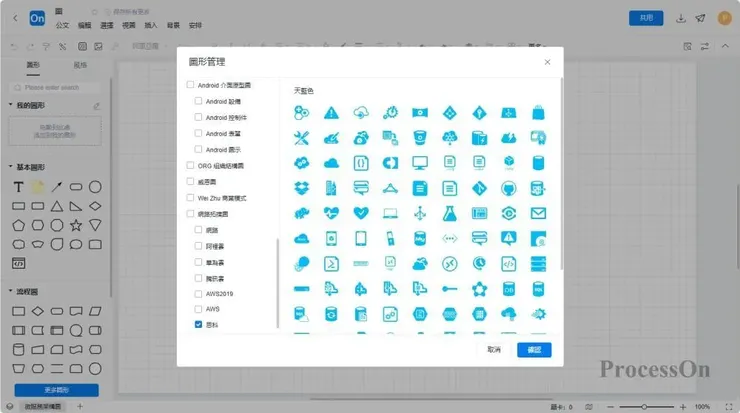Select the heart with checkmark icon

click(361, 213)
